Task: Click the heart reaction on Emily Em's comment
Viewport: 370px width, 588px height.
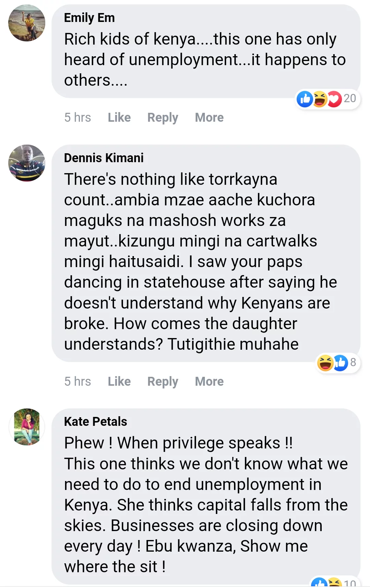Action: 334,99
